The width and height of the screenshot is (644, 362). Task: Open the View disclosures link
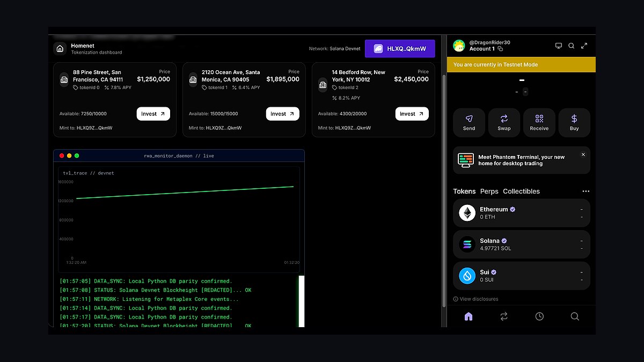point(475,299)
